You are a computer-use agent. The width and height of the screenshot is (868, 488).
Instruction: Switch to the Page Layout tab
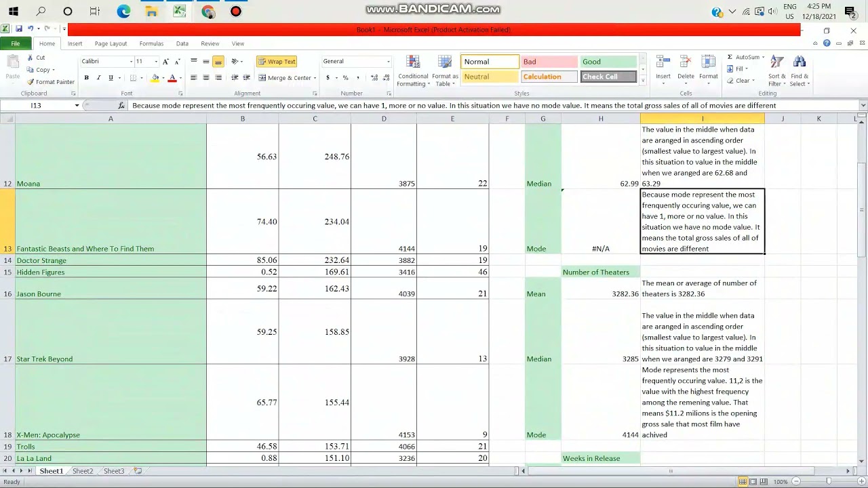(x=111, y=43)
